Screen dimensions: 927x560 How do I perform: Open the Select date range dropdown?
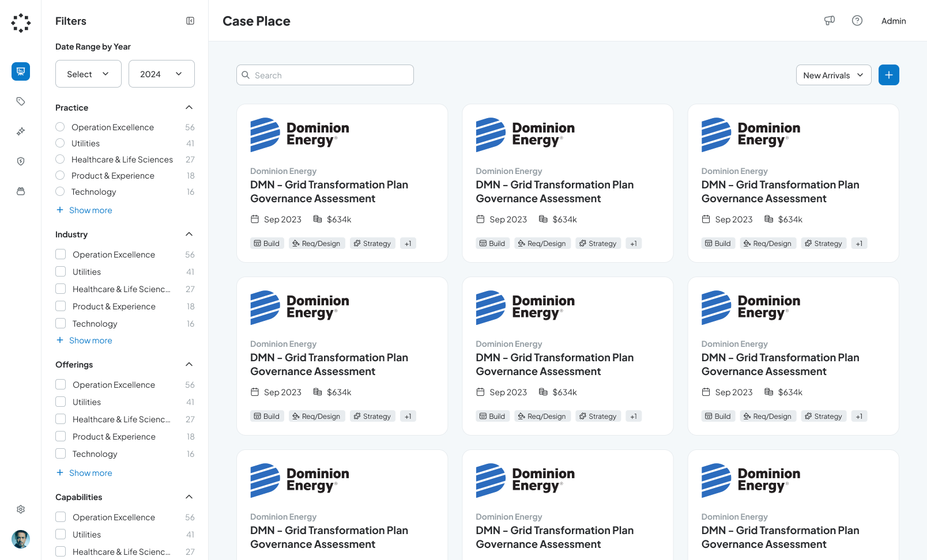click(88, 74)
